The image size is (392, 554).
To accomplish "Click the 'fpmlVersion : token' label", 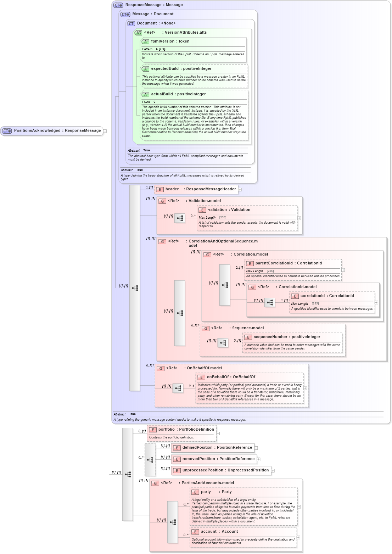I will (x=170, y=41).
